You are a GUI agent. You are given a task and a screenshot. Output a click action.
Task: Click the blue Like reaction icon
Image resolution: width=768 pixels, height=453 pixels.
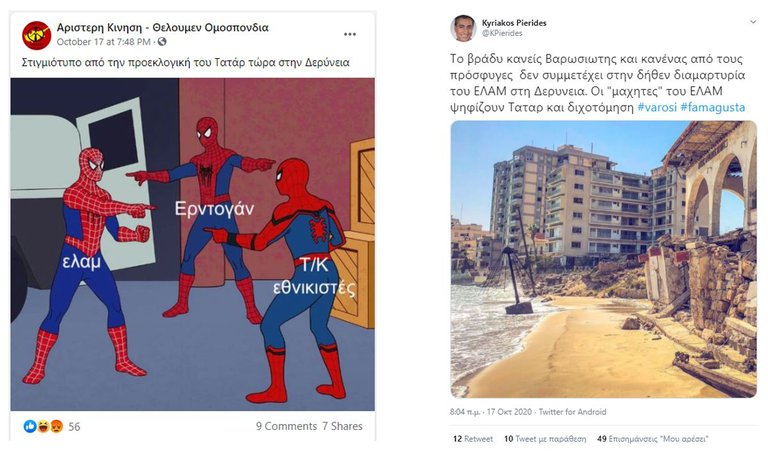[x=30, y=426]
